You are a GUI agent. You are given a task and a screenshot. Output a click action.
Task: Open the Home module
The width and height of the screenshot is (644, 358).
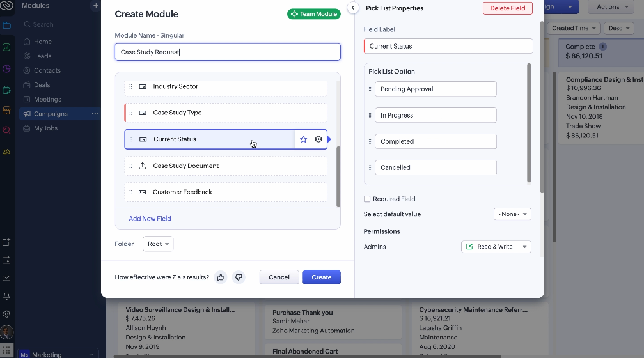click(43, 42)
